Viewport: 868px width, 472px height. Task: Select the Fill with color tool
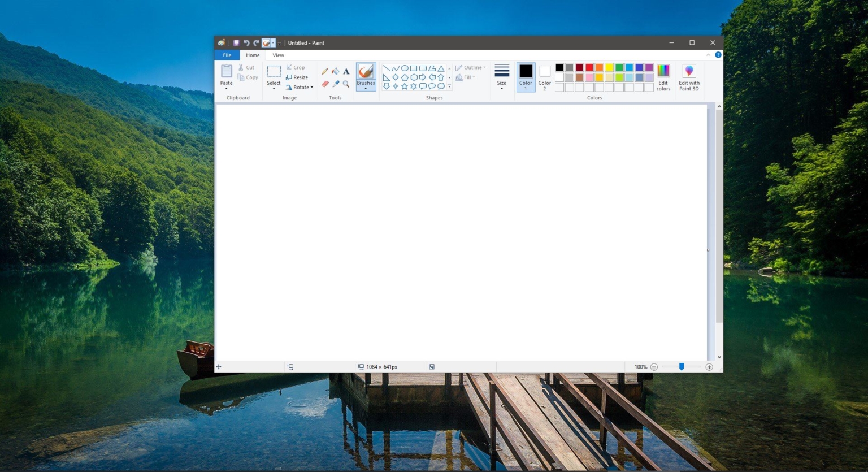click(336, 71)
